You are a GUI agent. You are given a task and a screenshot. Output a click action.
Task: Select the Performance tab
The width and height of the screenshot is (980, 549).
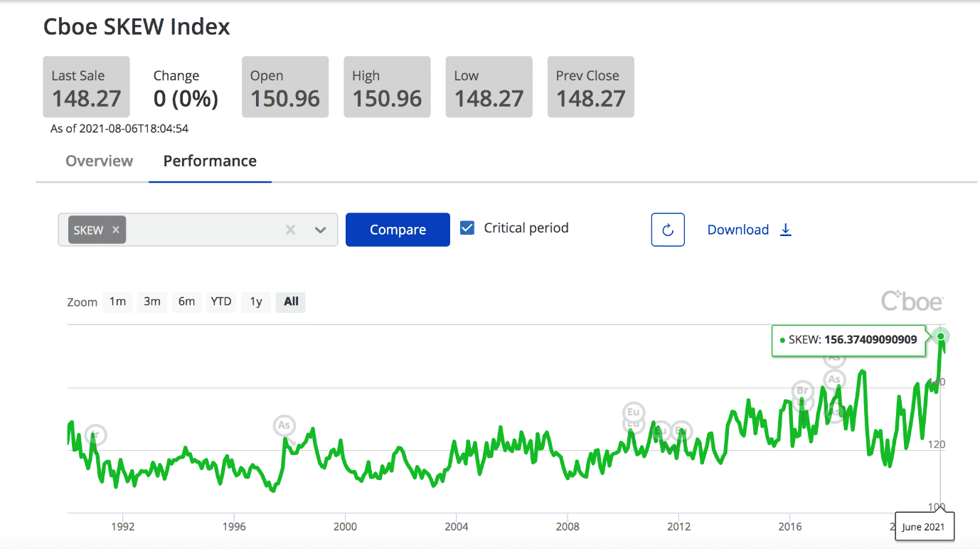click(210, 161)
